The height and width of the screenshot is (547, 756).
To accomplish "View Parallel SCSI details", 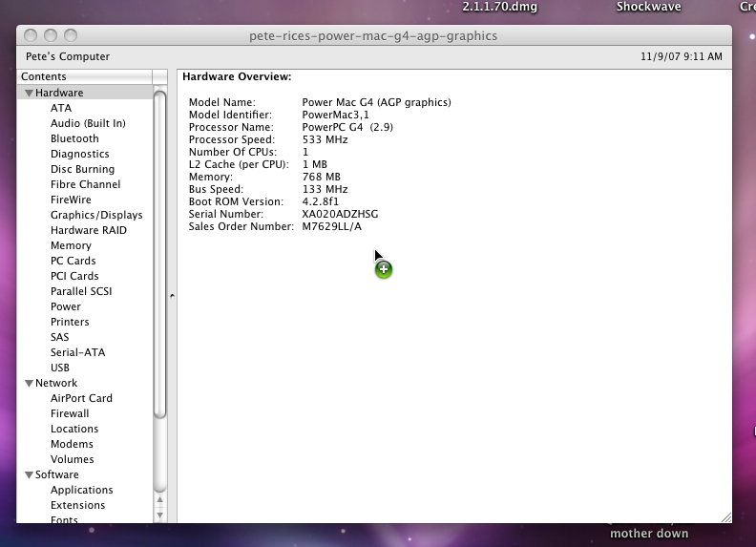I will 81,291.
